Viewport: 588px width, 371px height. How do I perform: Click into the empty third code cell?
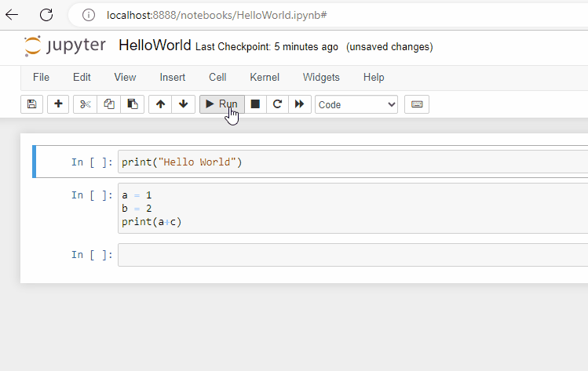(x=353, y=255)
